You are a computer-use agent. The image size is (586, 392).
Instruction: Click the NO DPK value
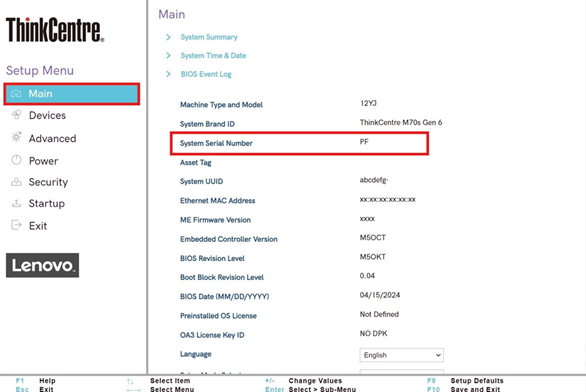374,334
